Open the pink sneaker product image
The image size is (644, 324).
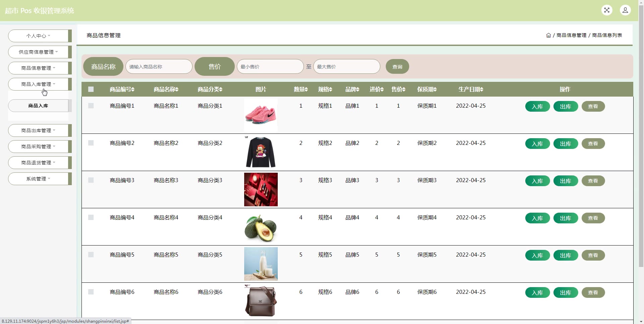click(261, 115)
